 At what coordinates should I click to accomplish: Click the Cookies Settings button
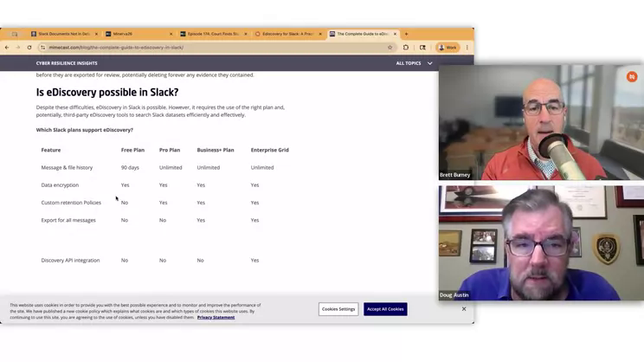click(338, 309)
